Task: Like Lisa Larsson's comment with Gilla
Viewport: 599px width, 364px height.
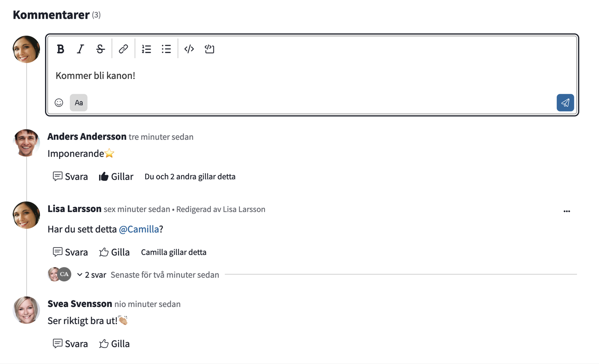Action: pyautogui.click(x=114, y=252)
